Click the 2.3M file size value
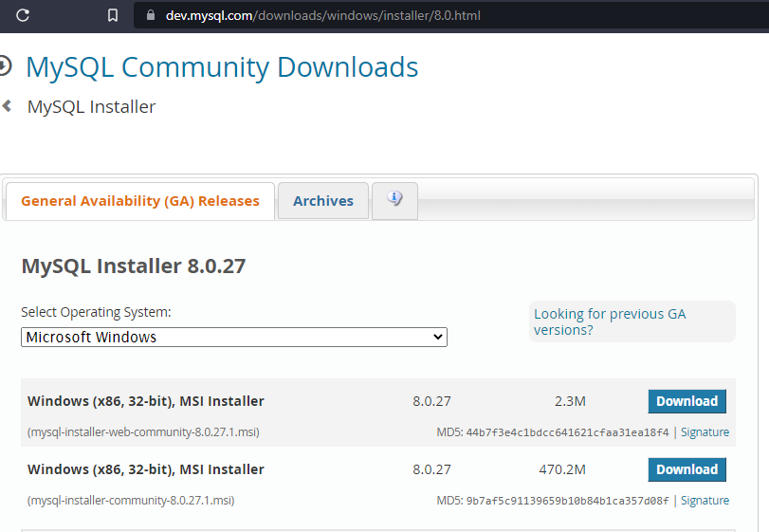Image resolution: width=769 pixels, height=532 pixels. (x=570, y=401)
